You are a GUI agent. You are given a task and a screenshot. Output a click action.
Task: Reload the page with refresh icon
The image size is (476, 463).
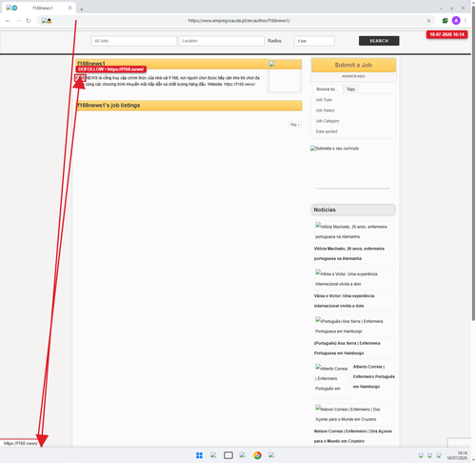pyautogui.click(x=29, y=21)
